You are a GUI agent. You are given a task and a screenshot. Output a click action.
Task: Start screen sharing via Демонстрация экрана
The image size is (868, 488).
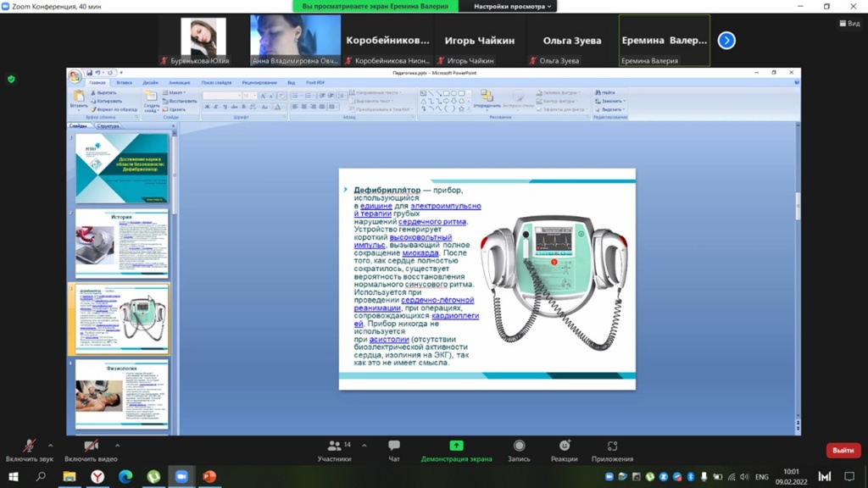tap(456, 450)
